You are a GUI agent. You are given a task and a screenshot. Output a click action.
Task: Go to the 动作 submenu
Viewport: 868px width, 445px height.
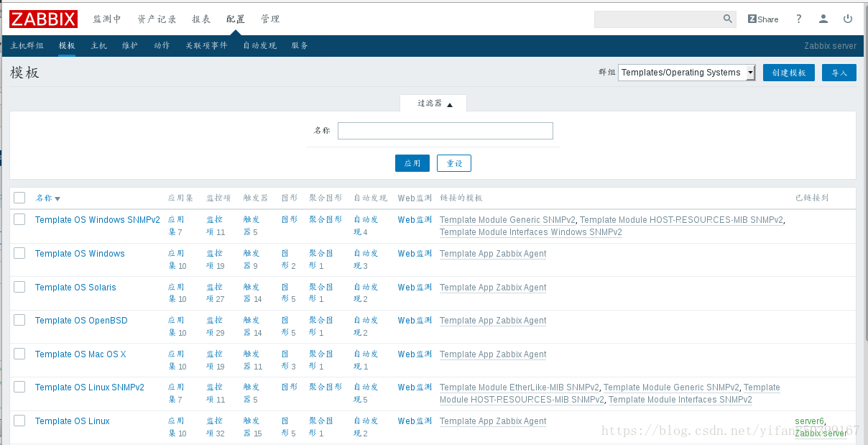click(x=162, y=45)
